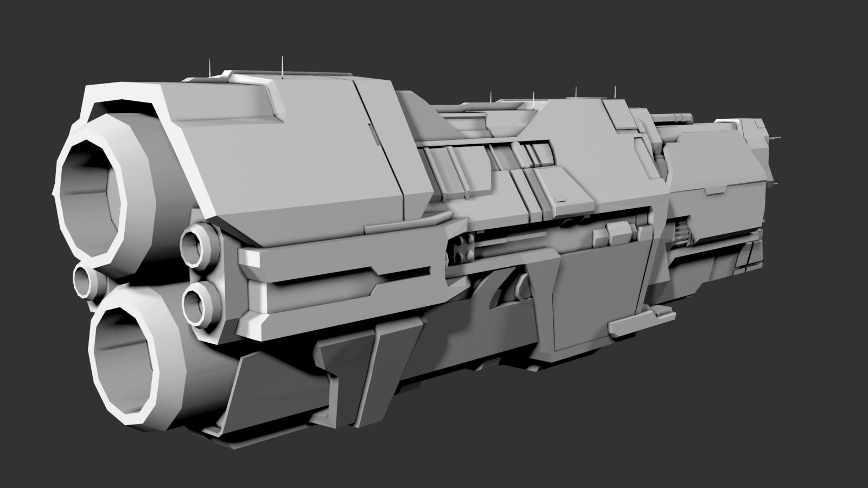This screenshot has height=488, width=868.
Task: Click the small square block with four dots
Action: click(x=462, y=251)
